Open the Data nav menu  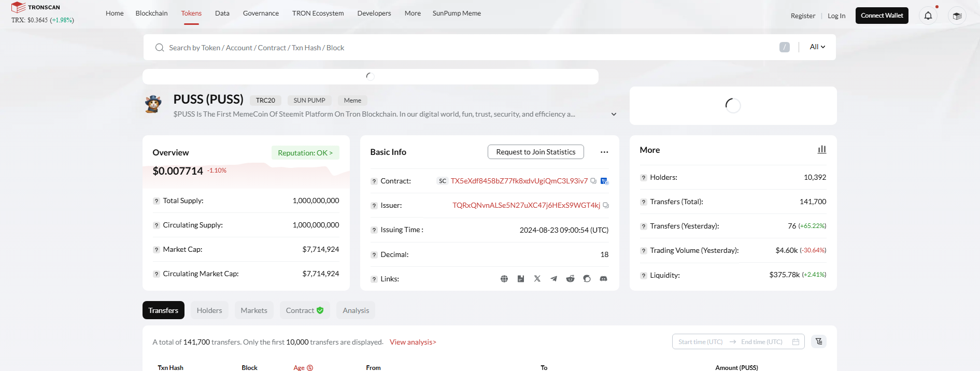click(x=222, y=13)
